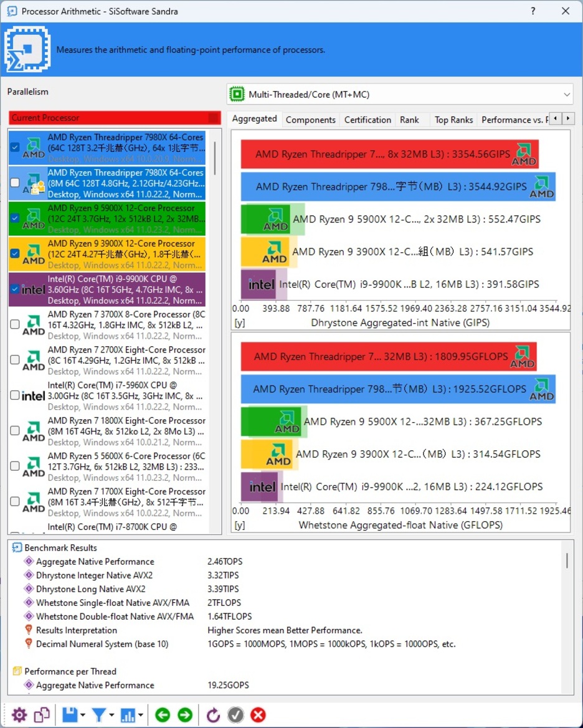Open the chart icon dropdown arrow
The width and height of the screenshot is (583, 728).
(x=140, y=716)
